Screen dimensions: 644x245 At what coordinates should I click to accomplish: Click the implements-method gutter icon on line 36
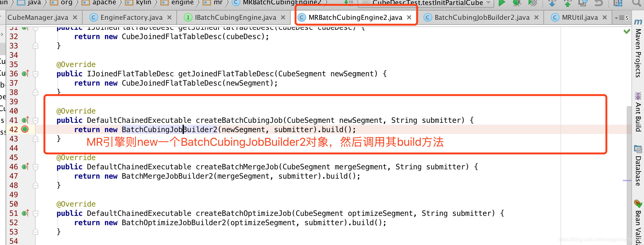25,73
